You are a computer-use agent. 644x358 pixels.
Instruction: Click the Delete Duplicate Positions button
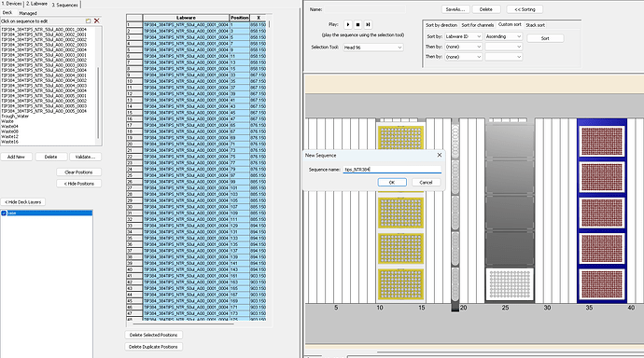click(153, 347)
